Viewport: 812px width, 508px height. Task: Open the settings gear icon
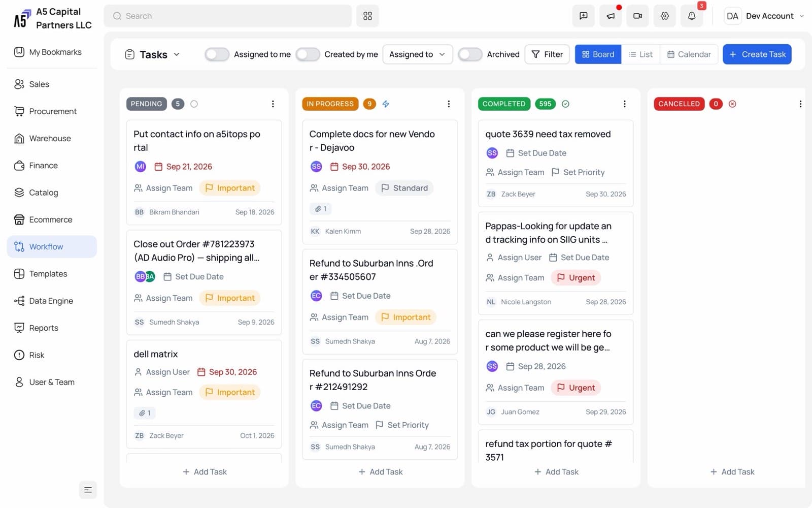[664, 16]
